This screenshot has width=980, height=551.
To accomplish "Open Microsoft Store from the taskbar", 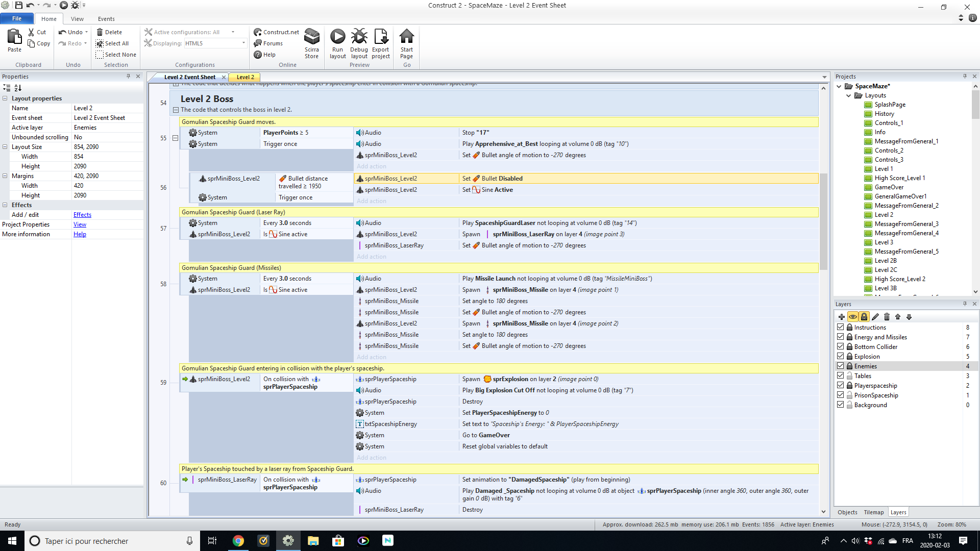I will 338,541.
